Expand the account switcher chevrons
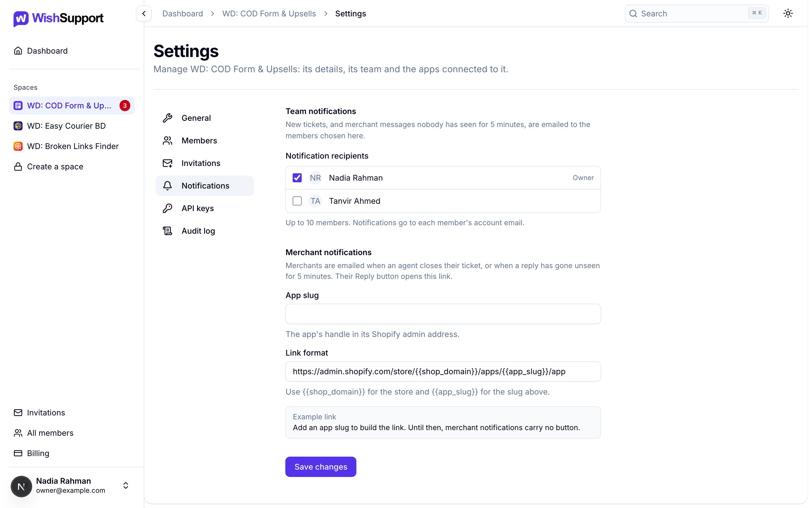This screenshot has height=508, width=812. [125, 485]
